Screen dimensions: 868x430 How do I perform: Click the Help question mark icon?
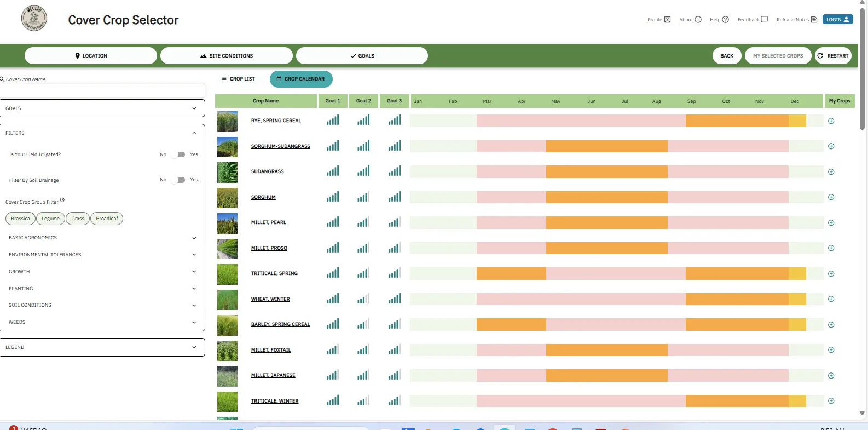[725, 20]
